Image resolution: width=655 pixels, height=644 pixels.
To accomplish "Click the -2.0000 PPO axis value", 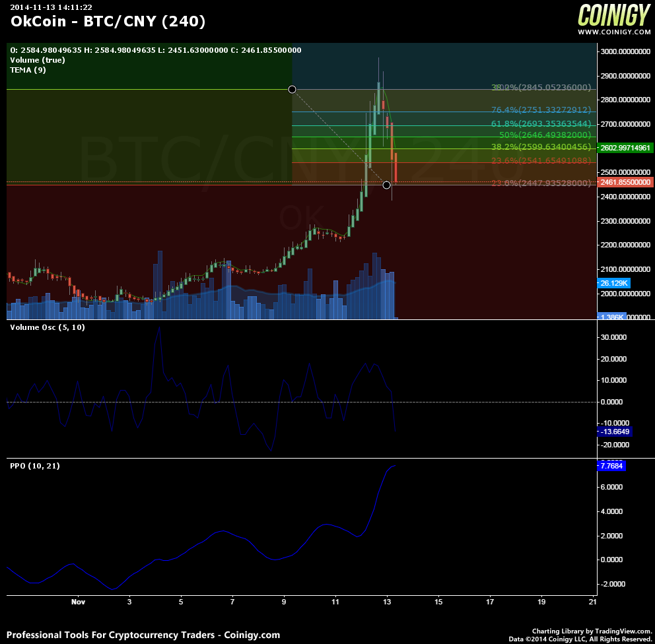I will pyautogui.click(x=613, y=584).
